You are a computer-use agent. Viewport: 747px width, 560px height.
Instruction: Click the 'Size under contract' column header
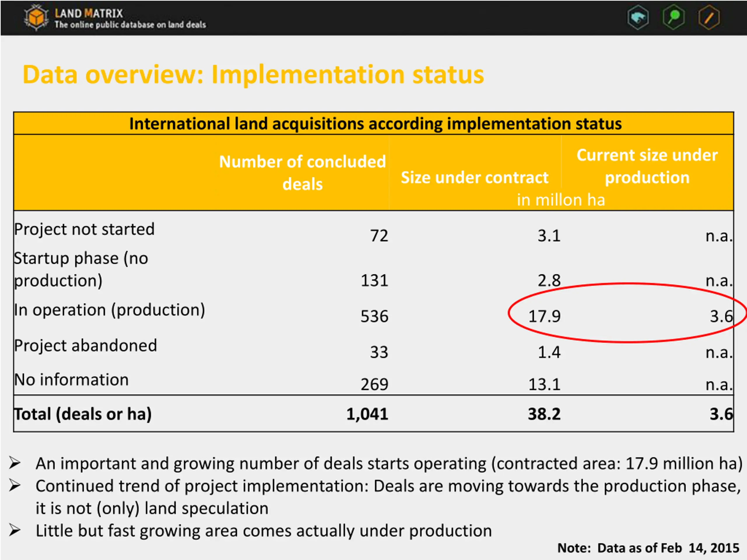[x=474, y=178]
